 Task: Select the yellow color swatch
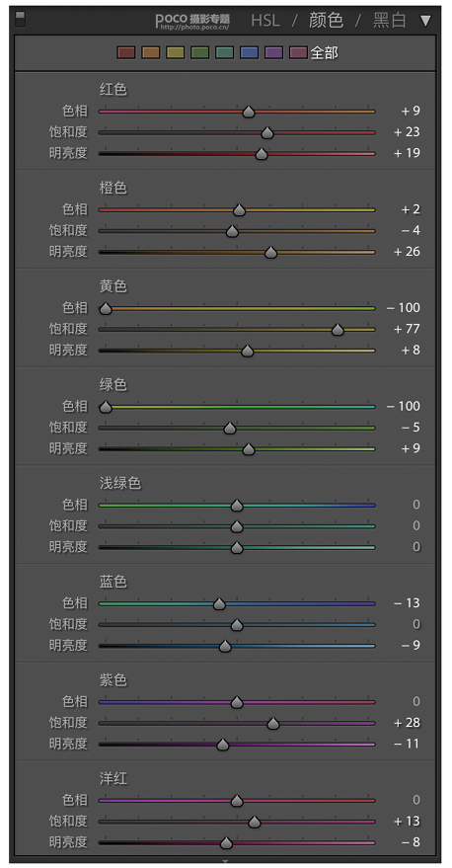point(176,52)
